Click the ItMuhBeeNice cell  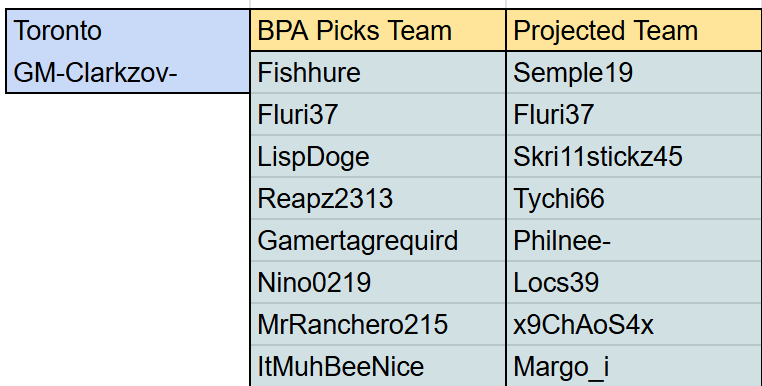(x=378, y=366)
